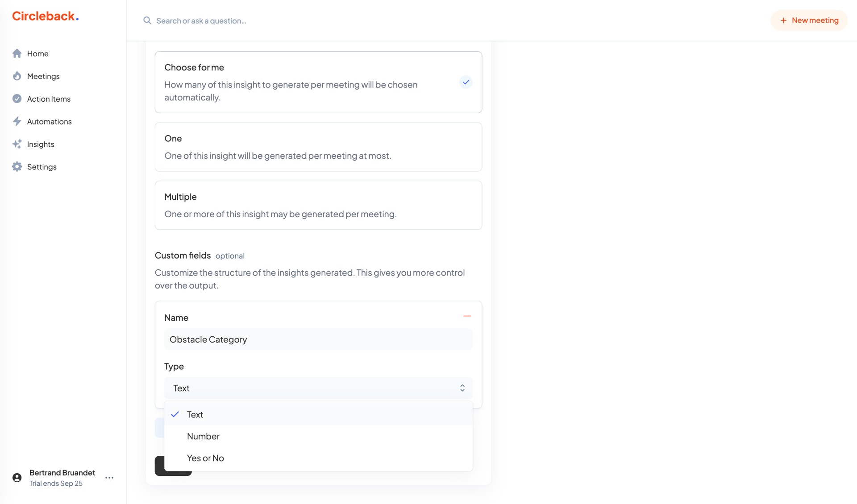Click the Action Items checkmark icon
Screen dimensions: 857x504
coord(17,99)
